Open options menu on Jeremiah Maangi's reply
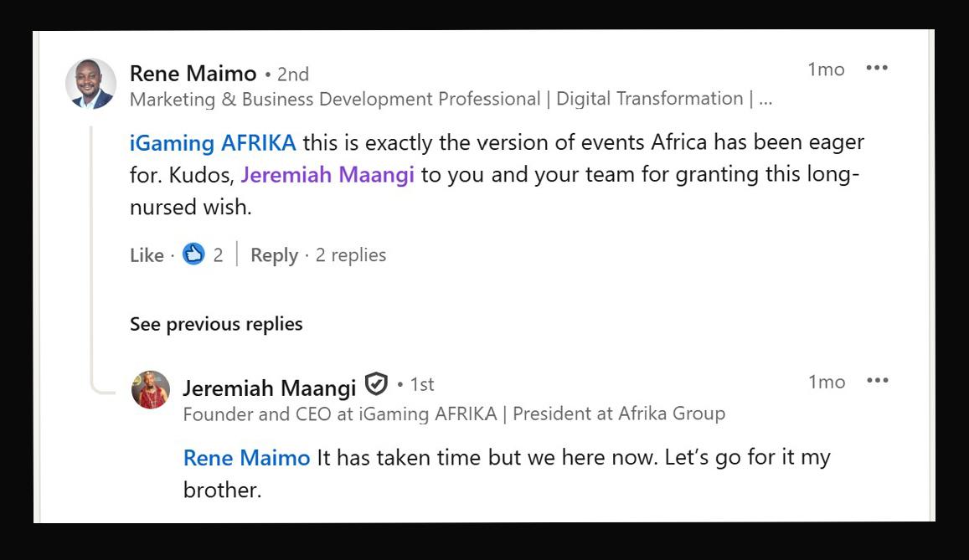This screenshot has width=969, height=560. 878,382
